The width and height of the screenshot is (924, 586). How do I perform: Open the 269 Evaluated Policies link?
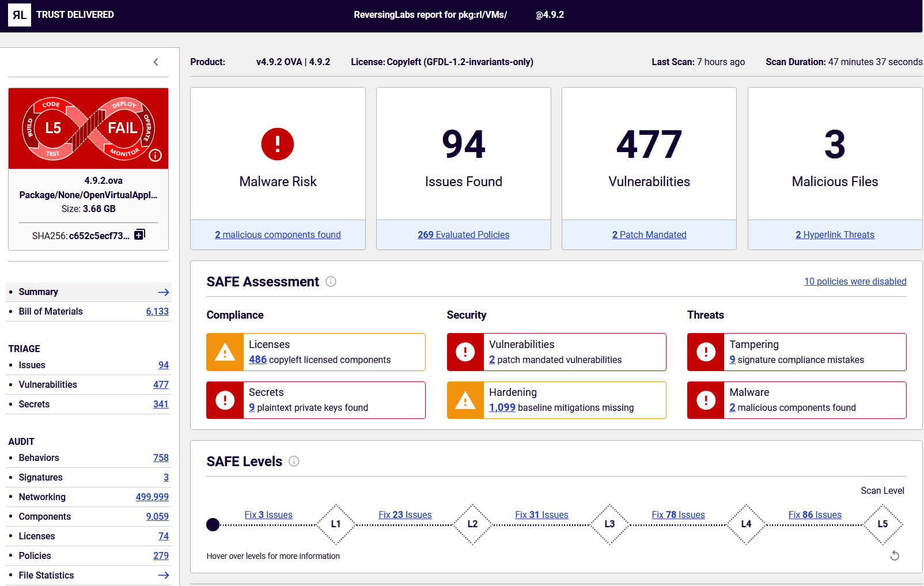[x=463, y=235]
